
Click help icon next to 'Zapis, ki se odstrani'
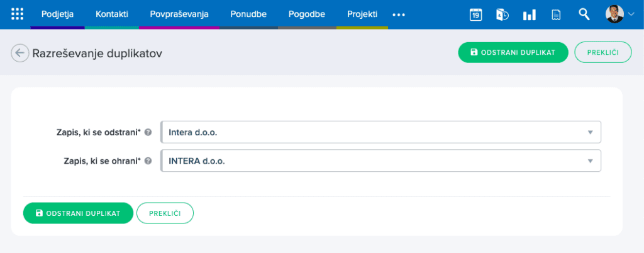(148, 133)
